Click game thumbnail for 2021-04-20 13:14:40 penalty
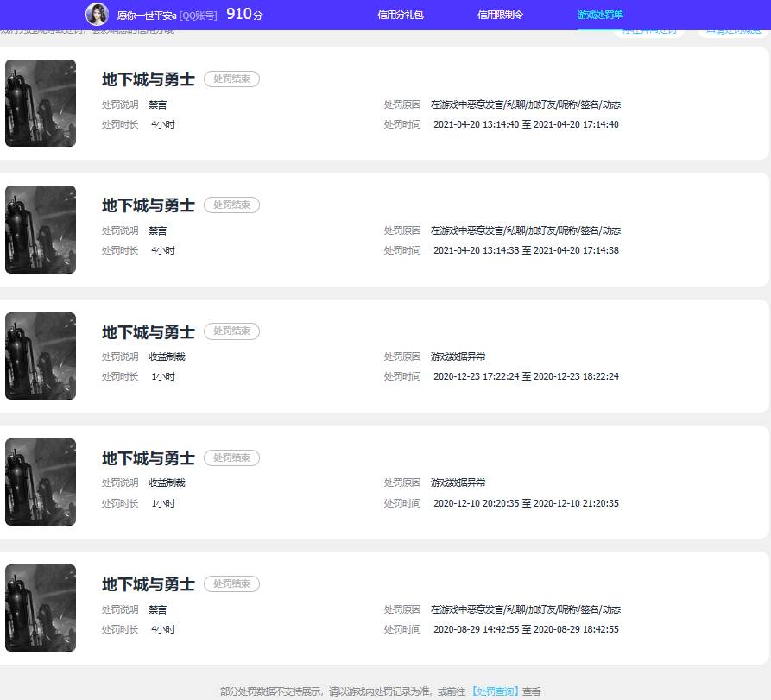Image resolution: width=771 pixels, height=700 pixels. [41, 103]
